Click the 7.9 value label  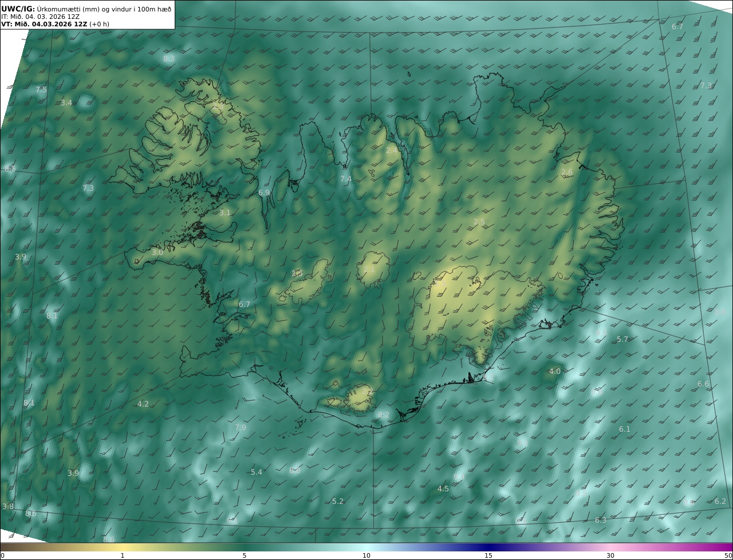click(x=241, y=428)
